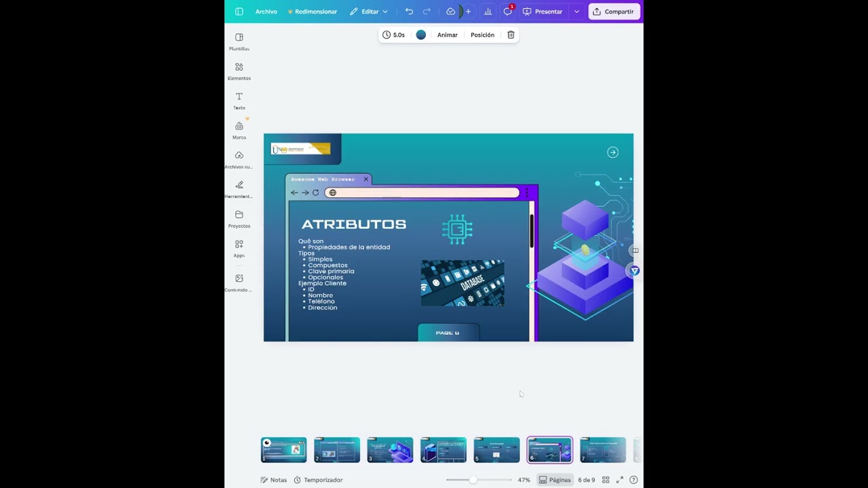Viewport: 868px width, 488px height.
Task: Change the 5.0s page duration
Action: click(393, 35)
